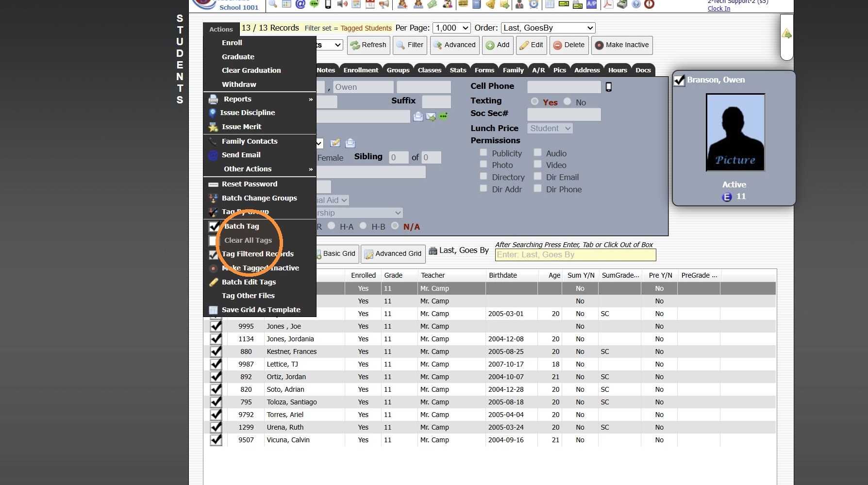Click the Cell Phone input field
Image resolution: width=868 pixels, height=485 pixels.
[564, 87]
